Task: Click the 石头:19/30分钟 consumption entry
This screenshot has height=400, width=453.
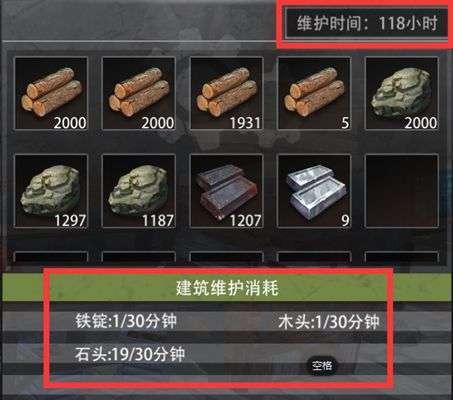Action: tap(129, 354)
